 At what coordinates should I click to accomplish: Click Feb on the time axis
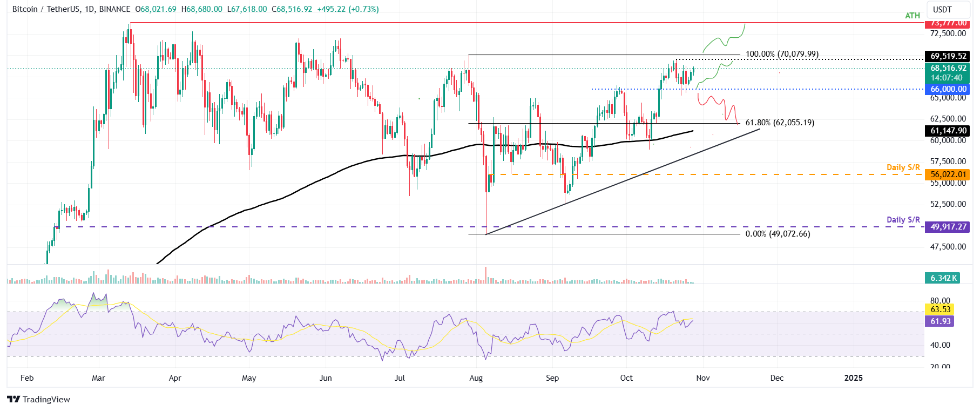27,378
